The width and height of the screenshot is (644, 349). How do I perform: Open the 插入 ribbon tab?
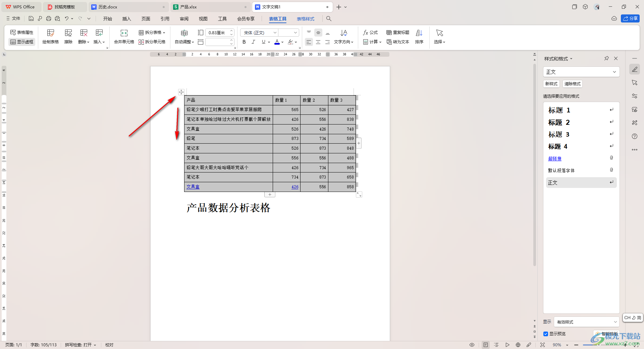tap(126, 19)
